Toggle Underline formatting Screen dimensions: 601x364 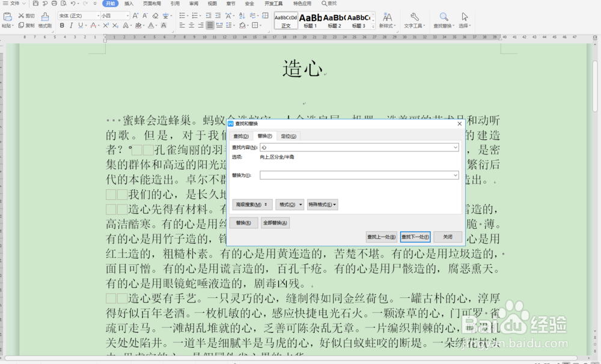[81, 25]
